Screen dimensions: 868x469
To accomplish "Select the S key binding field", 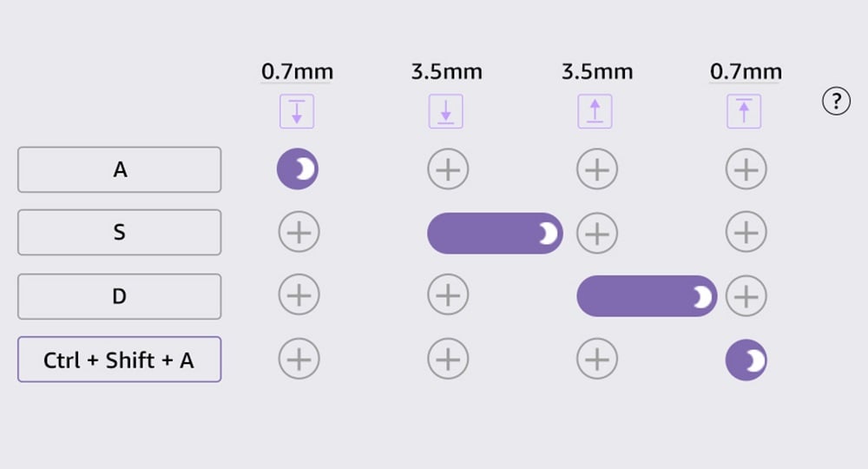I will pos(120,232).
